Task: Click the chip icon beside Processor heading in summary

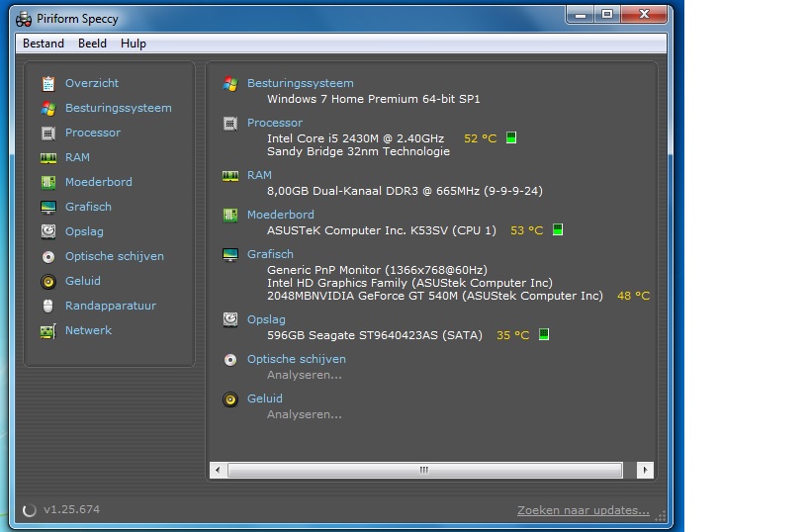Action: (x=229, y=124)
